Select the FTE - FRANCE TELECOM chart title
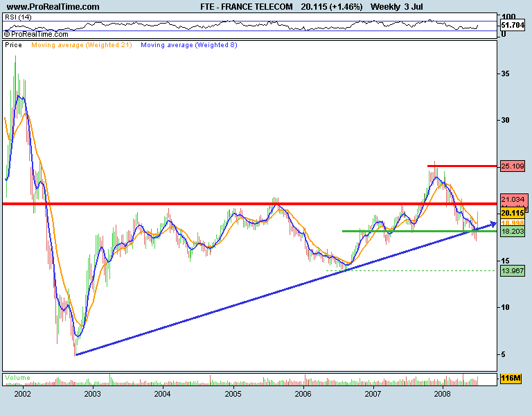This screenshot has width=532, height=416. [x=247, y=6]
